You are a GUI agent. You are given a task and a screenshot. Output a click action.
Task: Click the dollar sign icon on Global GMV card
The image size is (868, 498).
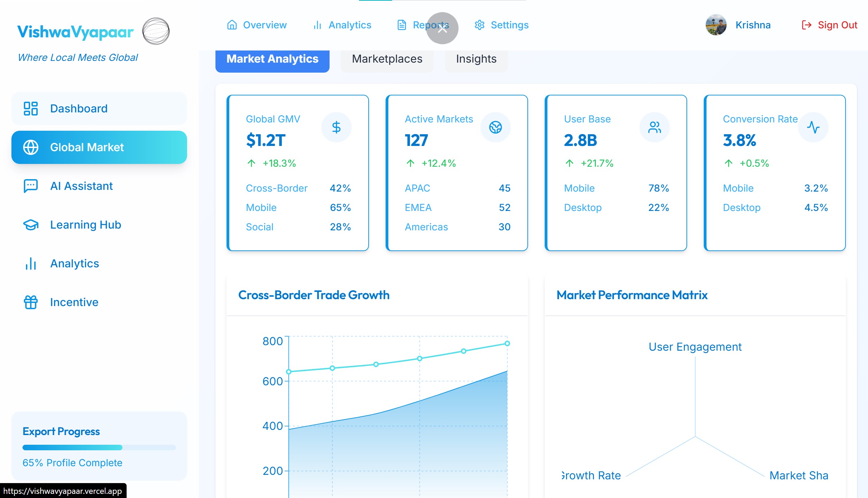(336, 127)
